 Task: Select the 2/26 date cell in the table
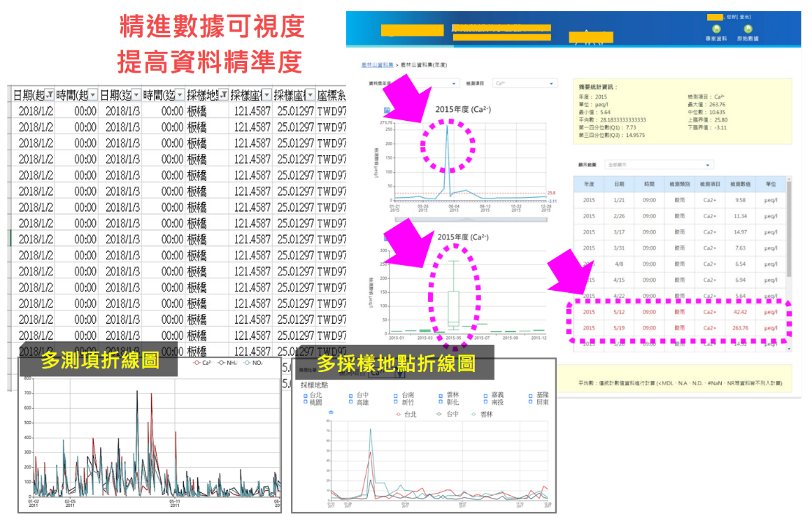[619, 216]
